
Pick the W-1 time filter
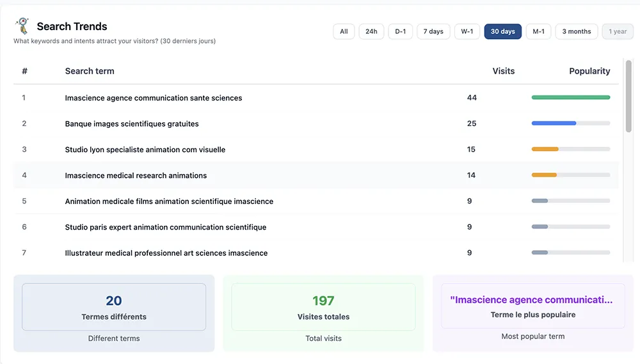click(467, 31)
